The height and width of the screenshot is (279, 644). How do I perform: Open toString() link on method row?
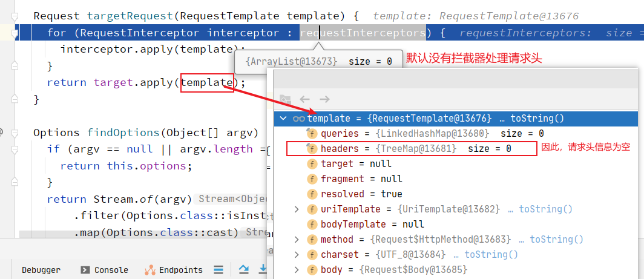point(556,239)
